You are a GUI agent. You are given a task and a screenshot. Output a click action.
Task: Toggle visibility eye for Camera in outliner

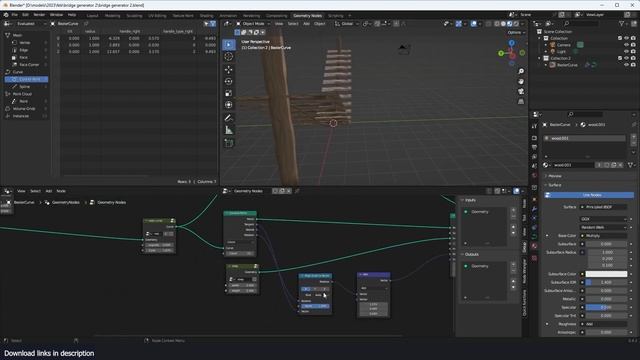point(626,45)
